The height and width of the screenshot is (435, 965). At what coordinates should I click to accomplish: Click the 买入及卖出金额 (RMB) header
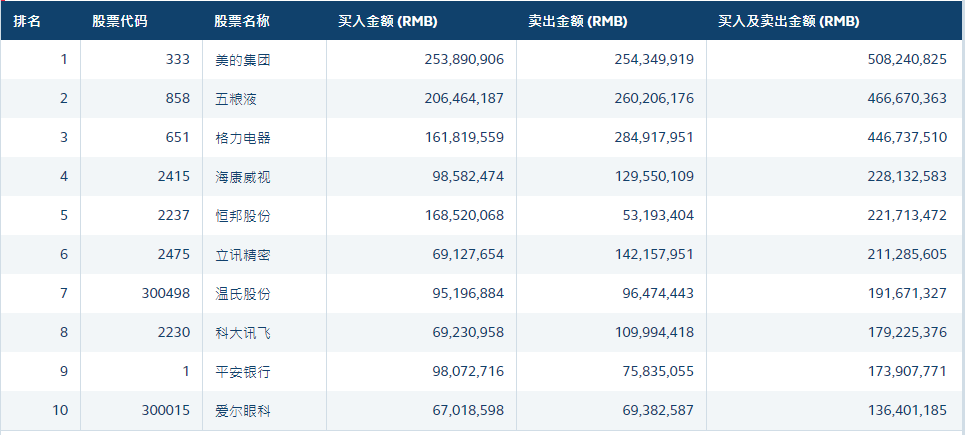[789, 21]
